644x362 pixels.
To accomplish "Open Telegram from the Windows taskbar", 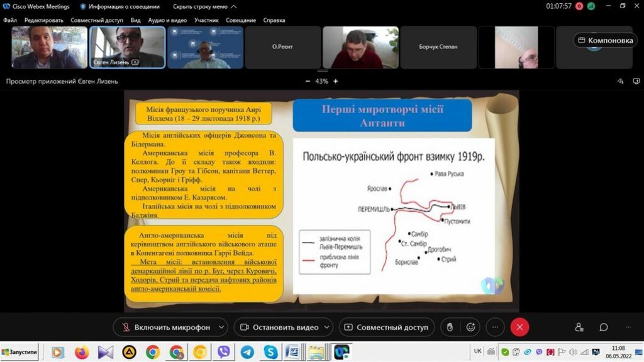I will point(247,352).
